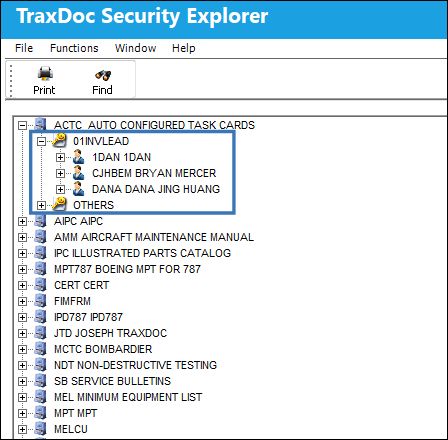Expand the SB SERVICE BULLETINS node
Viewport: 448px width, 440px height.
pyautogui.click(x=22, y=381)
